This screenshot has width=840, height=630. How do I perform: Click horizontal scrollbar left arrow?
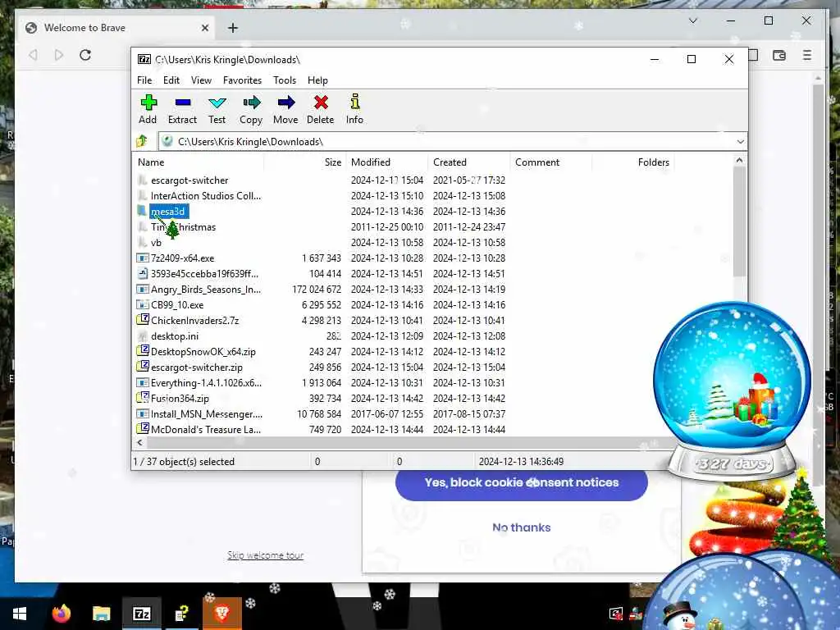(x=139, y=442)
